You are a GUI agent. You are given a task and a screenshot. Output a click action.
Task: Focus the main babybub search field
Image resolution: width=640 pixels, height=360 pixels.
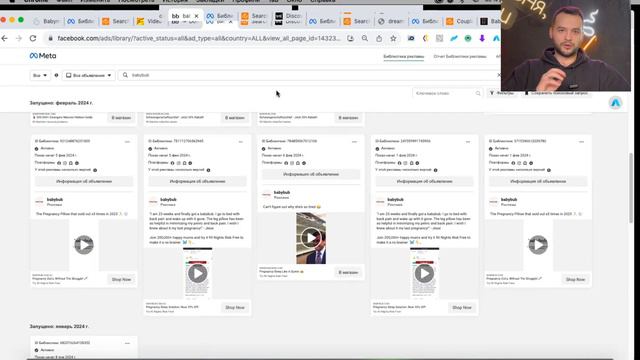pyautogui.click(x=308, y=75)
